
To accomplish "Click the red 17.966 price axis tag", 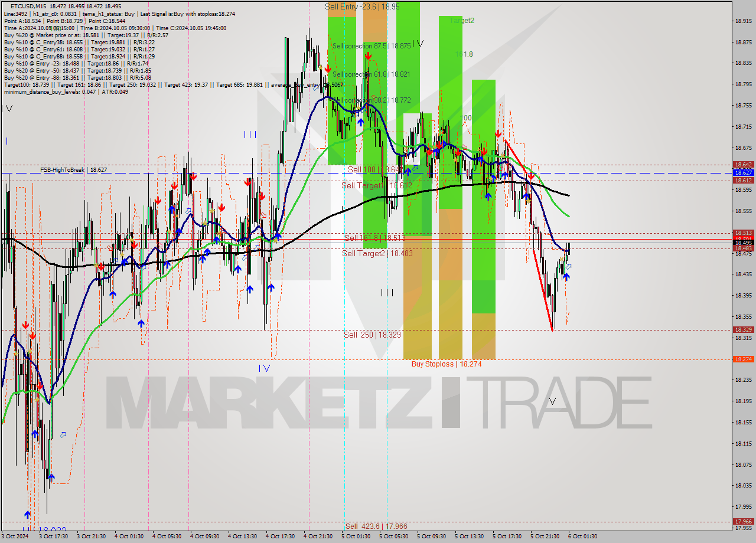I will pos(743,522).
